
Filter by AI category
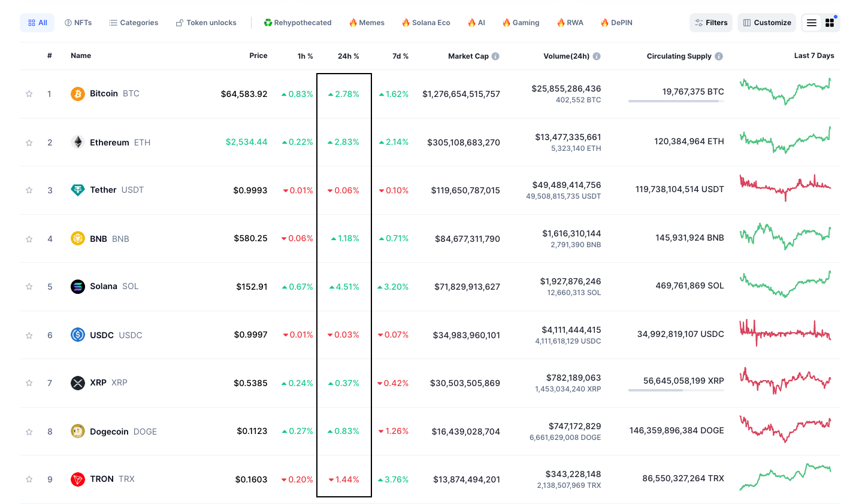(x=476, y=23)
